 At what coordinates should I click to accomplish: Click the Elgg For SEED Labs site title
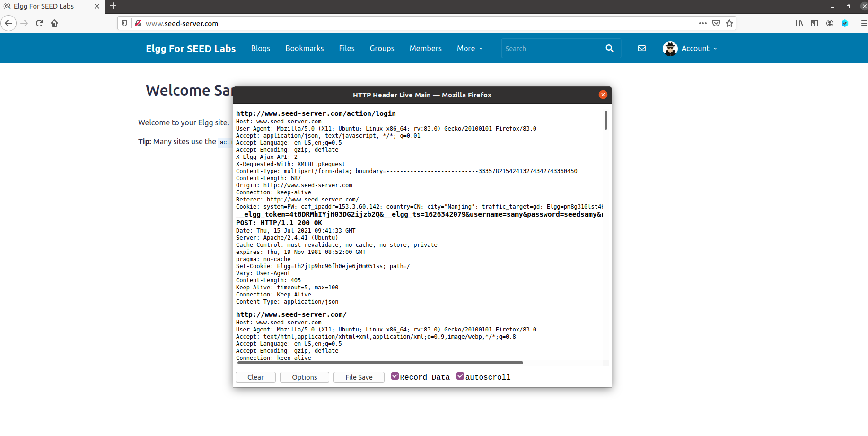tap(191, 49)
